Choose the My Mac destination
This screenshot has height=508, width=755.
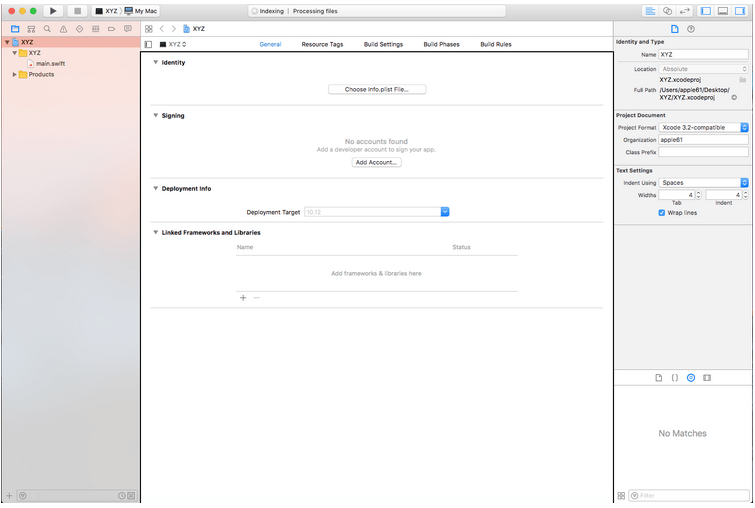141,11
